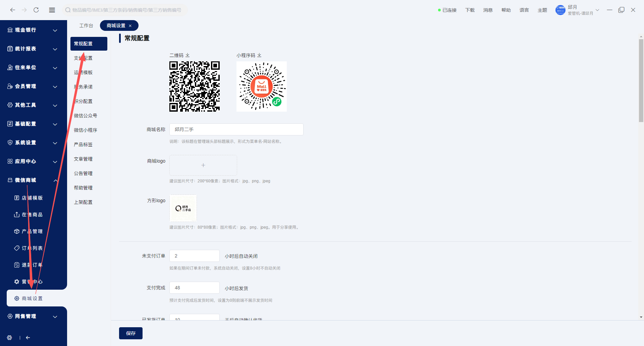
Task: Collapse sidebar with left arrow icon
Action: pos(28,338)
